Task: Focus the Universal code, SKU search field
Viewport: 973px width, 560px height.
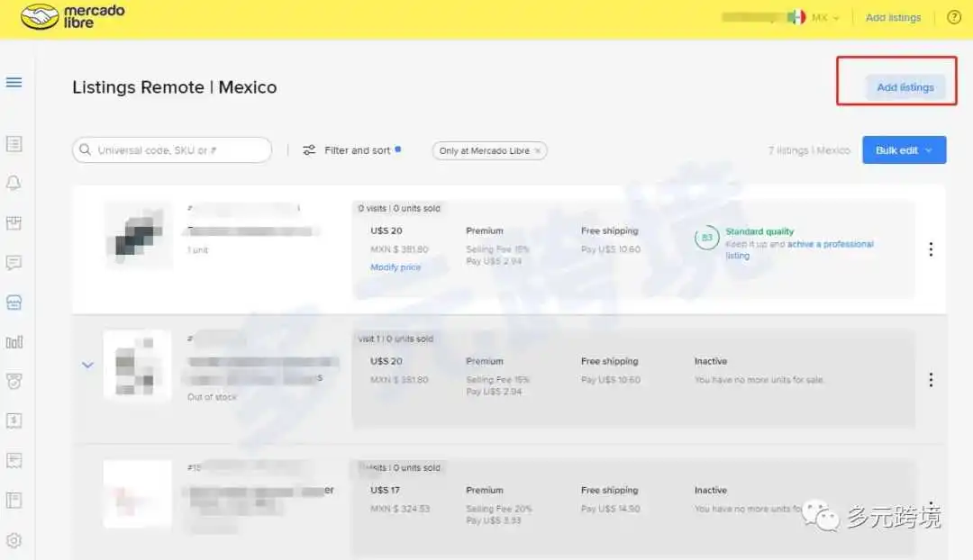Action: tap(172, 150)
